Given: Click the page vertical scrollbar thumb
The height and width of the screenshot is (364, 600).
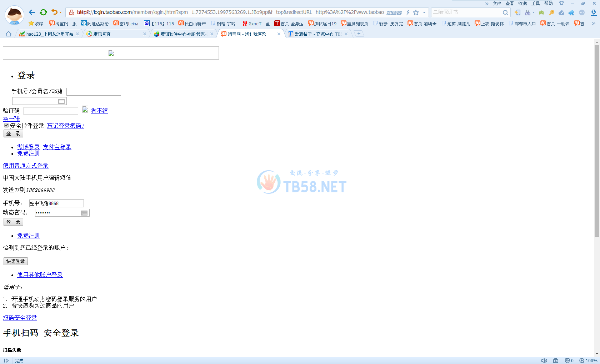Looking at the screenshot, I should [597, 141].
